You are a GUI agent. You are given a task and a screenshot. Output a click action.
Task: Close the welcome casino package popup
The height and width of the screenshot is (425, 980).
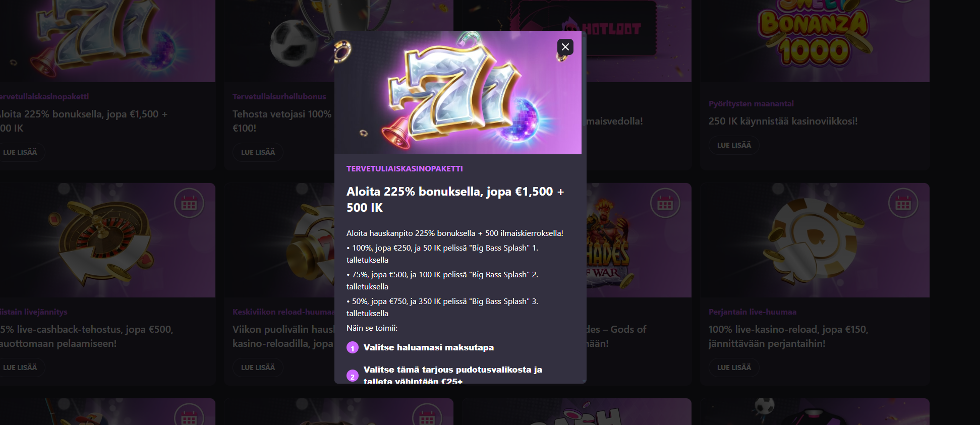(565, 47)
